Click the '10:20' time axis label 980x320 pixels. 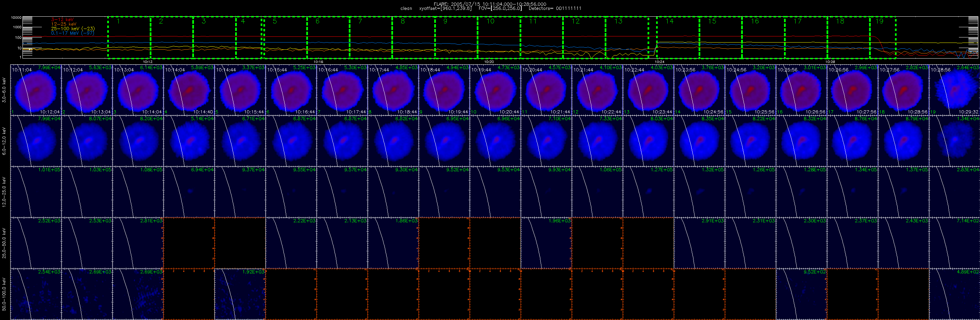[489, 62]
